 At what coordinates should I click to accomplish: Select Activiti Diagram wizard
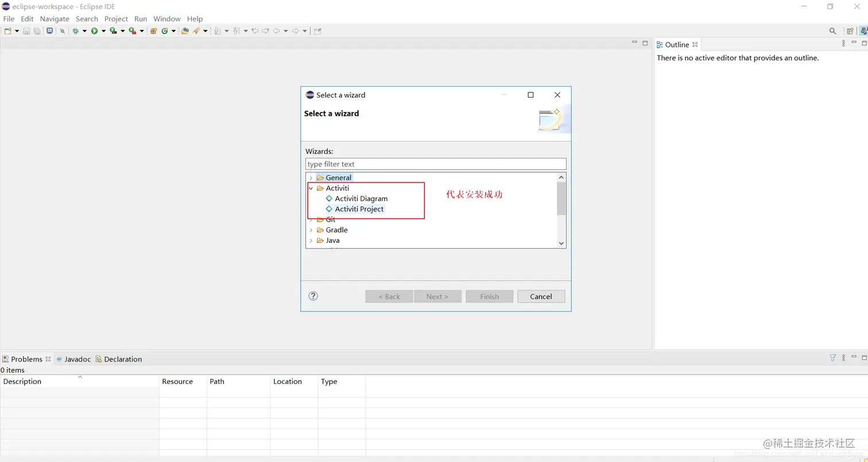pos(361,199)
